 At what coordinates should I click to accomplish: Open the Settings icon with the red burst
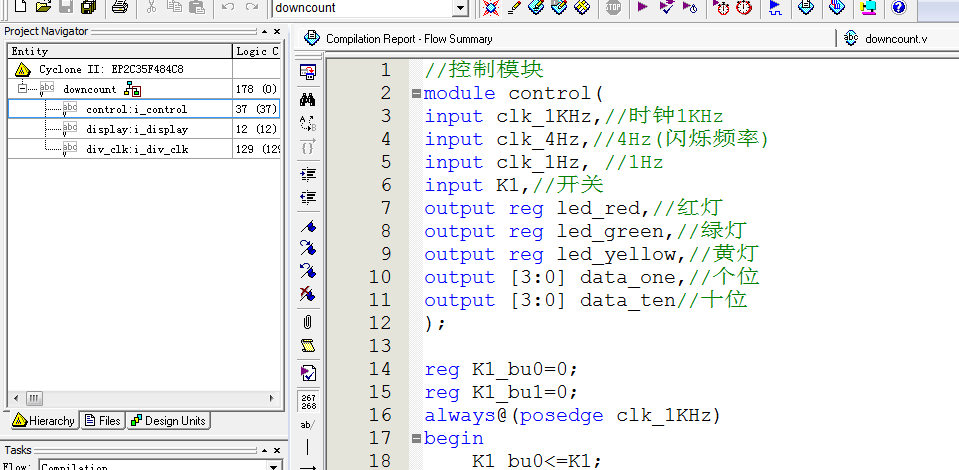click(x=490, y=7)
